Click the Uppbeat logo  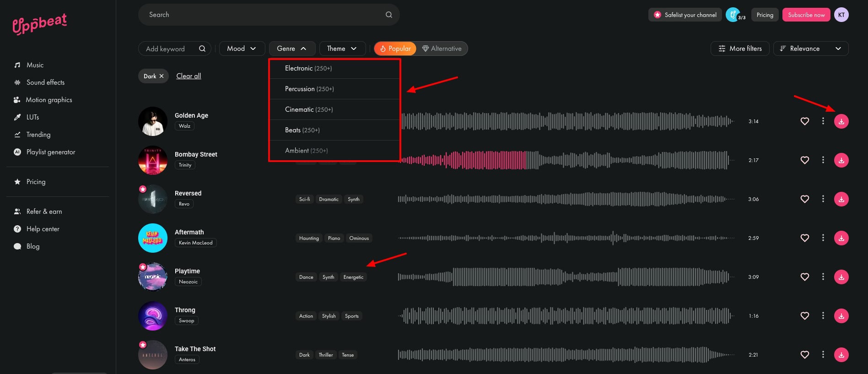tap(40, 24)
